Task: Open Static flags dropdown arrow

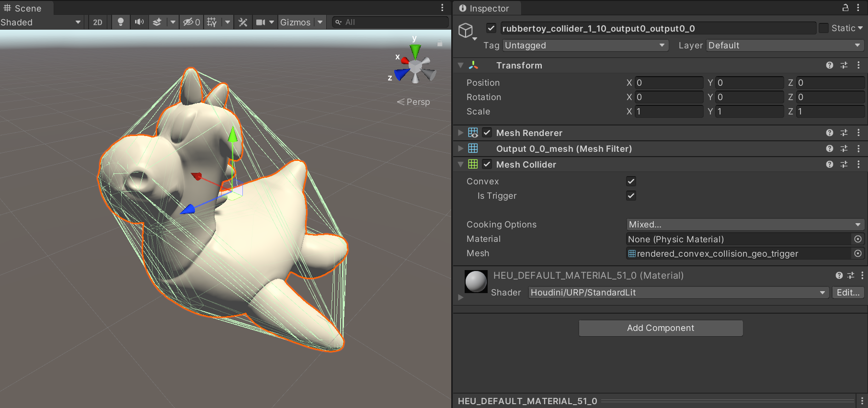Action: [860, 28]
